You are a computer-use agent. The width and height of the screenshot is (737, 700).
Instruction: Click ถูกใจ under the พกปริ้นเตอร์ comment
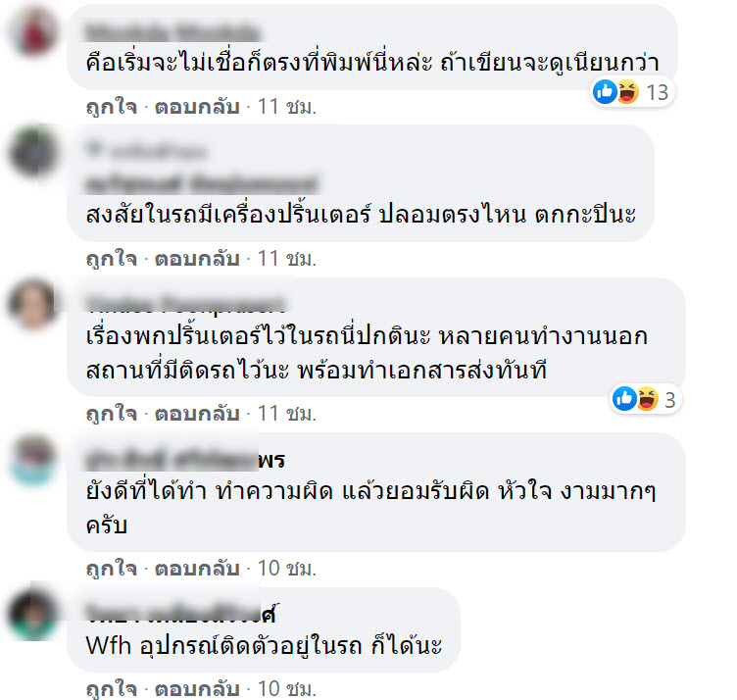click(x=112, y=414)
